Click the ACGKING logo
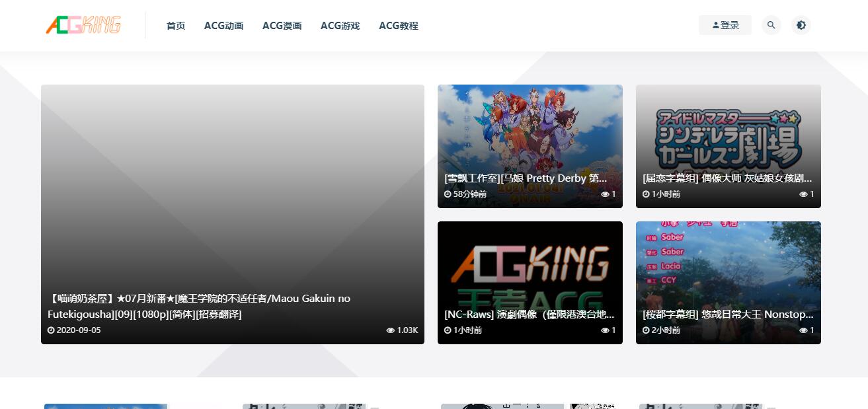This screenshot has width=868, height=409. (x=83, y=25)
